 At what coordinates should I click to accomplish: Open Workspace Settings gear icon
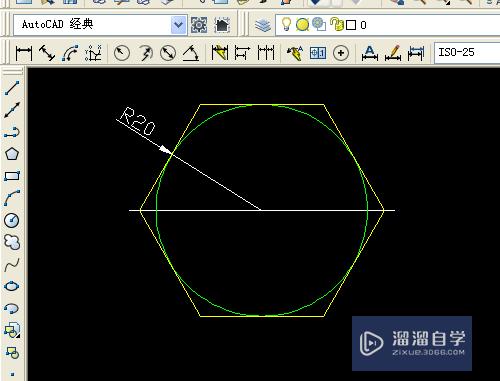tap(199, 25)
